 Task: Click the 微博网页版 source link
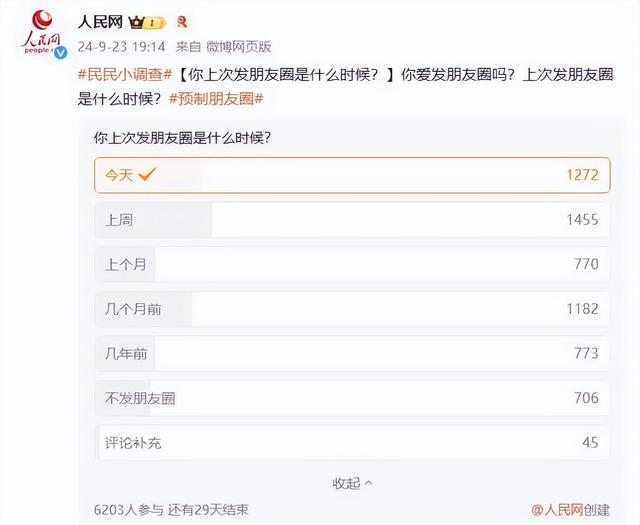239,46
